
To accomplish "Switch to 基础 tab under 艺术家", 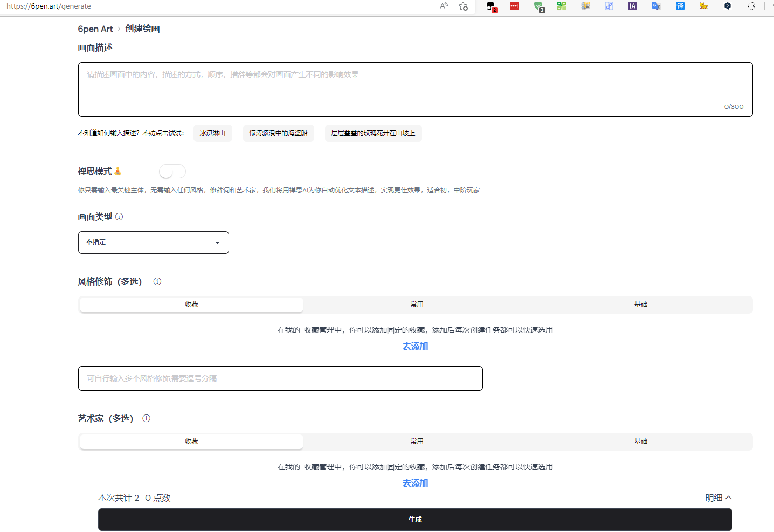I will (640, 441).
